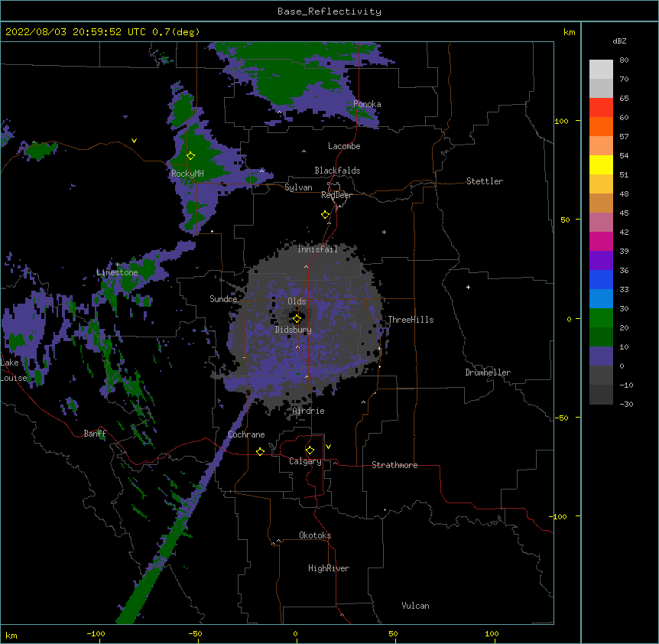Pick the bright green 20–30 dBZ swatch

[x=601, y=318]
